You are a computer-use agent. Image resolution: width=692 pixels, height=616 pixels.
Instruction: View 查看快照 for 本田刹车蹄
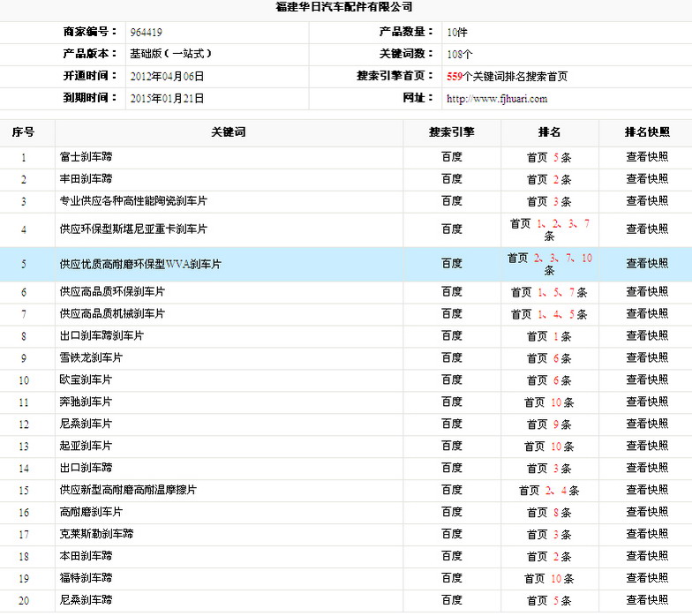(x=647, y=556)
